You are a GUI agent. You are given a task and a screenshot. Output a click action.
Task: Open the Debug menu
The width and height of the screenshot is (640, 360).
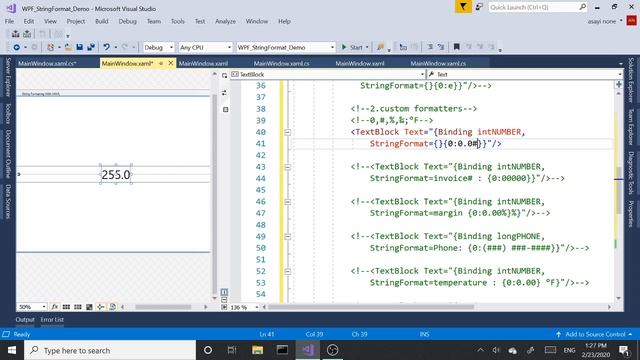[127, 21]
